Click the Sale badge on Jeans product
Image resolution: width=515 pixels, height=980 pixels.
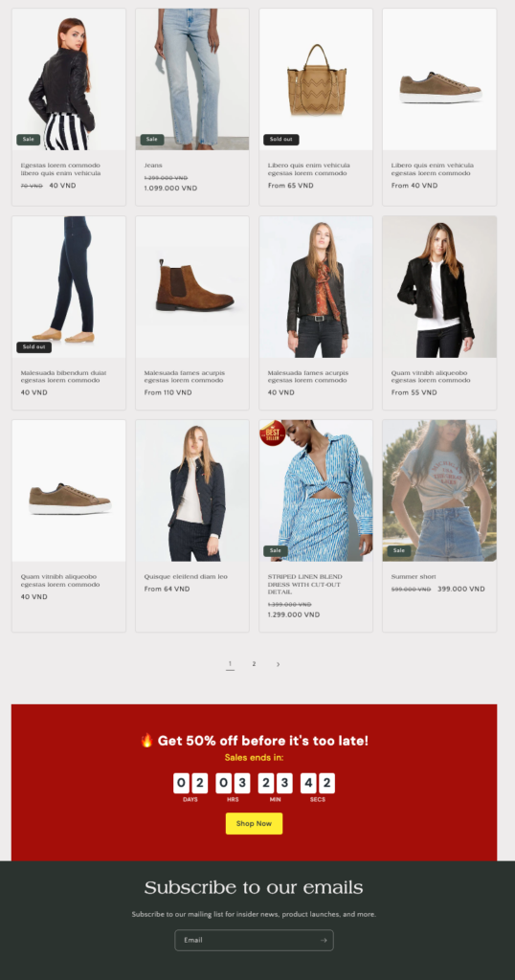coord(152,140)
